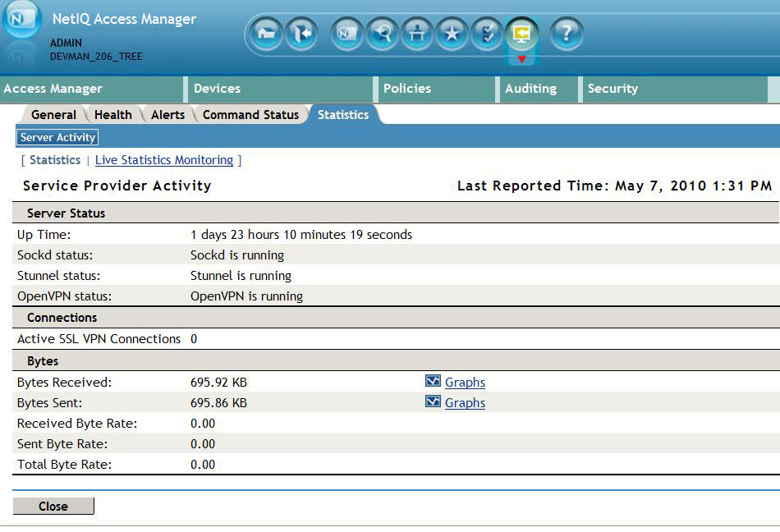Click the Exit/Logout door icon
The height and width of the screenshot is (532, 780).
(301, 34)
